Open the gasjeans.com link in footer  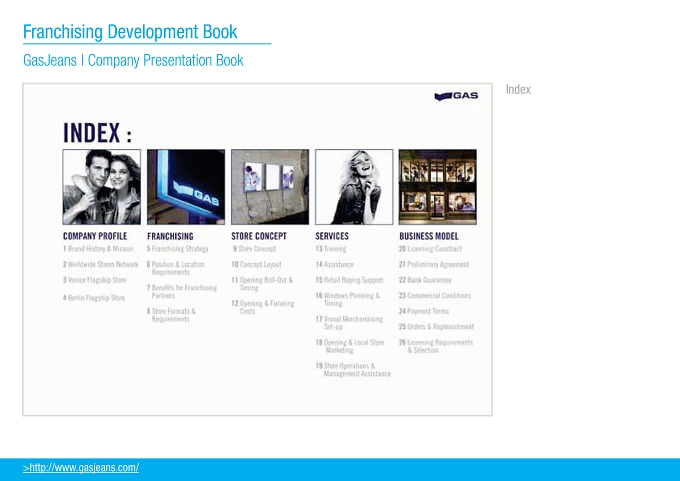click(x=81, y=468)
